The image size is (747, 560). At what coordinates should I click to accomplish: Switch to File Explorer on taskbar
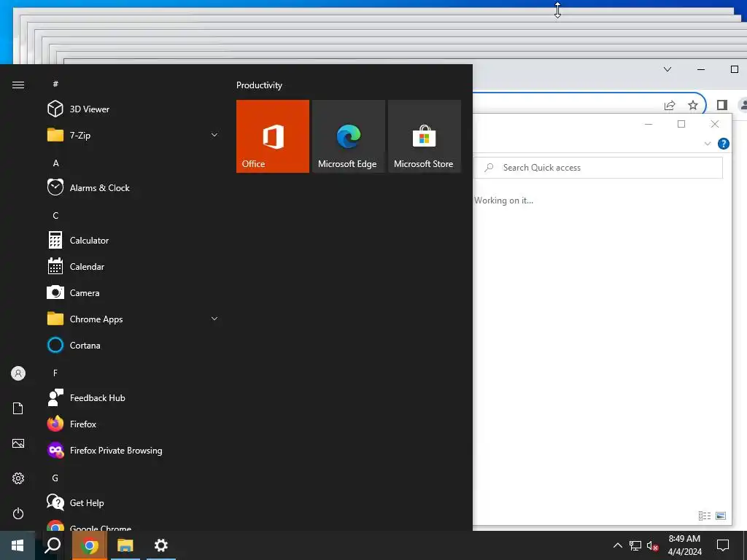[x=125, y=545]
